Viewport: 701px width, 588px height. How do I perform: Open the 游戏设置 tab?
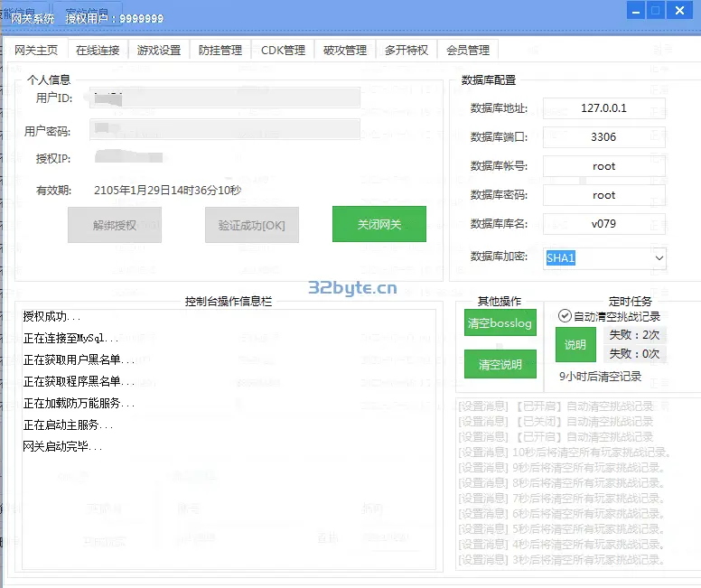(159, 50)
